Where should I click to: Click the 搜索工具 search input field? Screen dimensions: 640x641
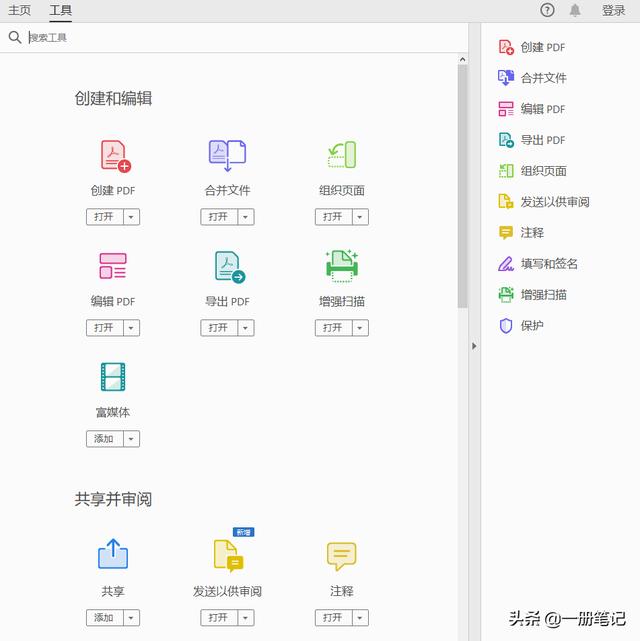click(245, 38)
